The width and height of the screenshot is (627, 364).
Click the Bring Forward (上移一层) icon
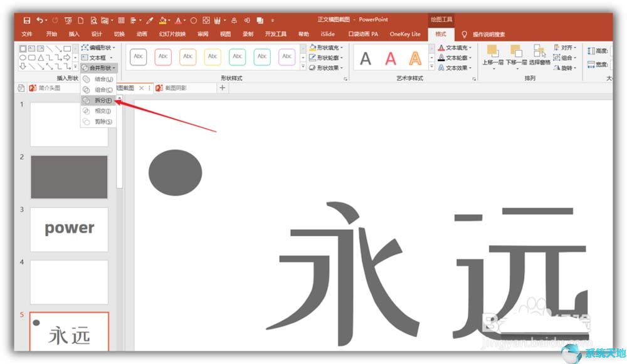pyautogui.click(x=492, y=53)
